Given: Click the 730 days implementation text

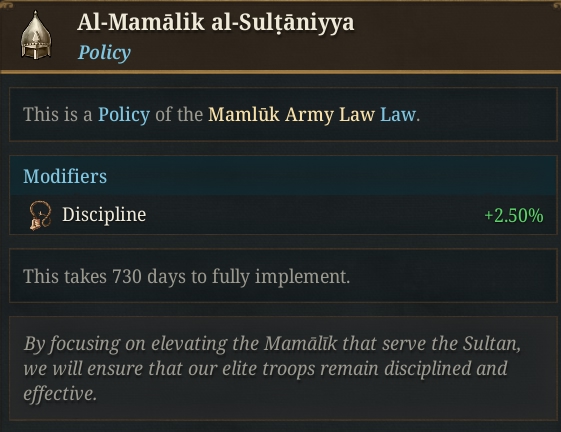Looking at the screenshot, I should (186, 277).
